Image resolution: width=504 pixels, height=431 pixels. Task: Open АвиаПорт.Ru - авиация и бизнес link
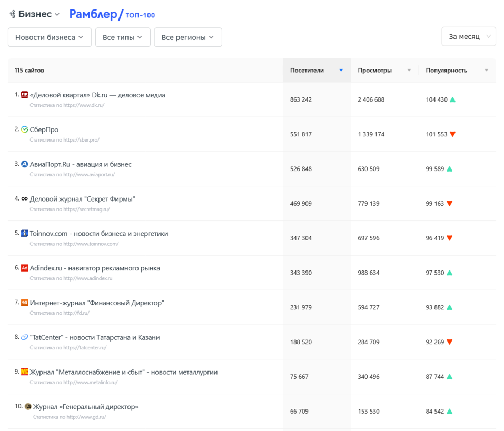click(81, 164)
